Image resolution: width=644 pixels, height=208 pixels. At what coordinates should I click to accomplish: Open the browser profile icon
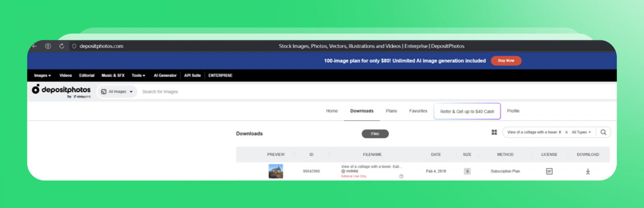[48, 46]
